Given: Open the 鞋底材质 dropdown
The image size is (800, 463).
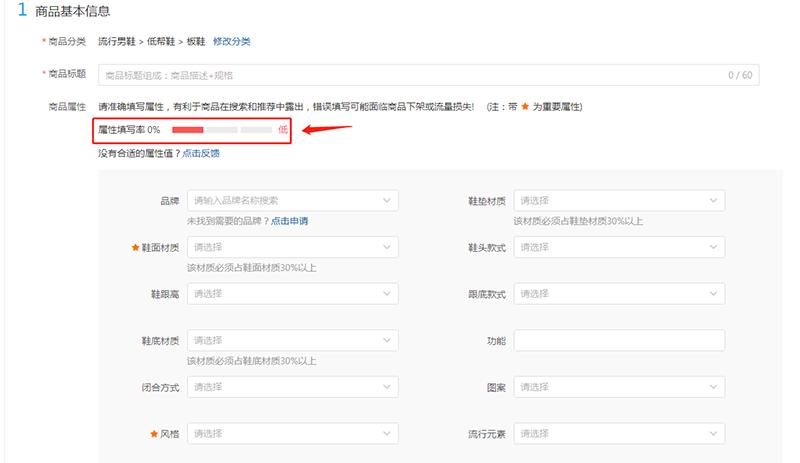Looking at the screenshot, I should pyautogui.click(x=292, y=341).
